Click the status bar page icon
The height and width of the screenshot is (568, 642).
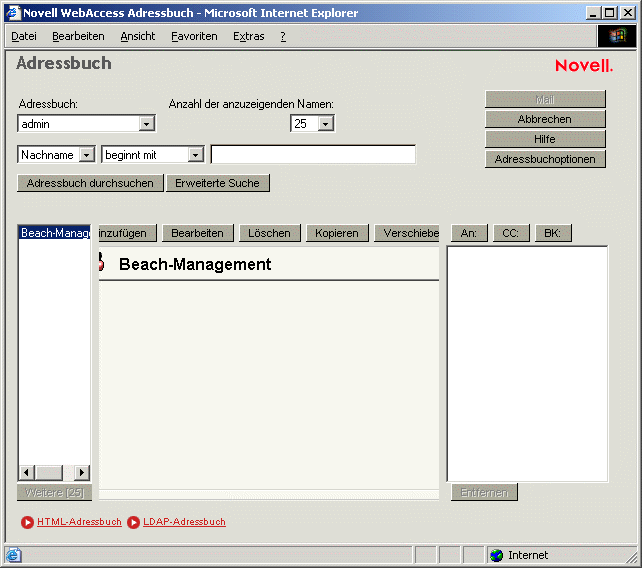pos(13,555)
